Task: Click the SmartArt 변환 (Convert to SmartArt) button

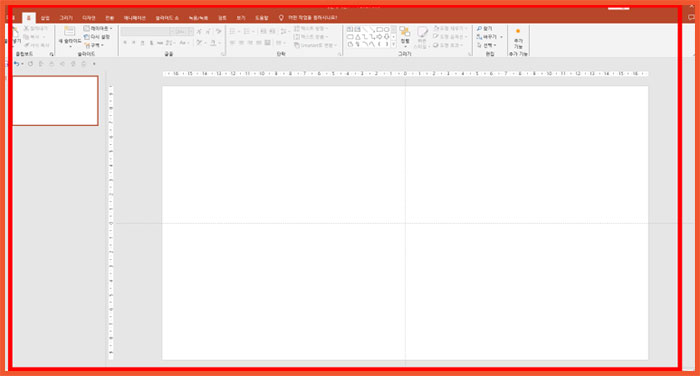Action: click(315, 46)
